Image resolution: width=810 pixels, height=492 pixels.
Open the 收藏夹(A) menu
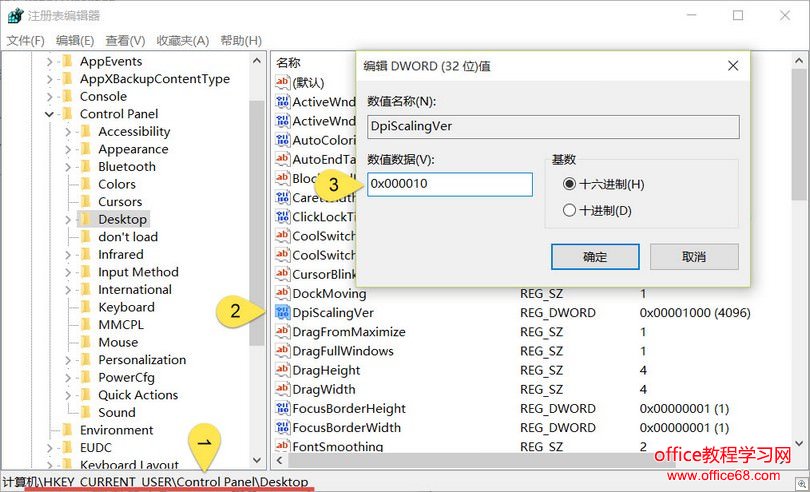(x=182, y=40)
